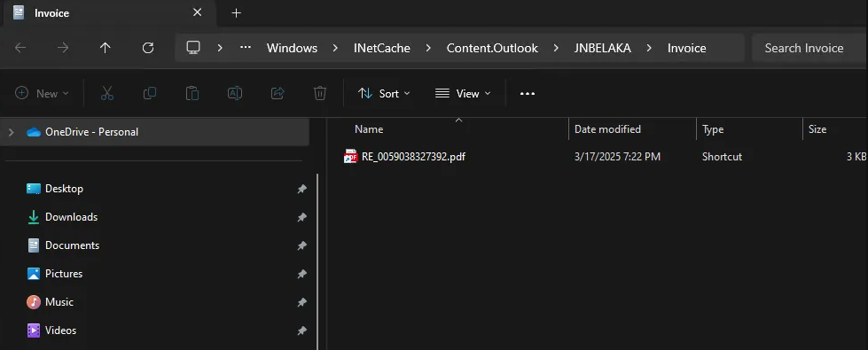Click the 3 KB size cell
868x350 pixels.
[856, 157]
